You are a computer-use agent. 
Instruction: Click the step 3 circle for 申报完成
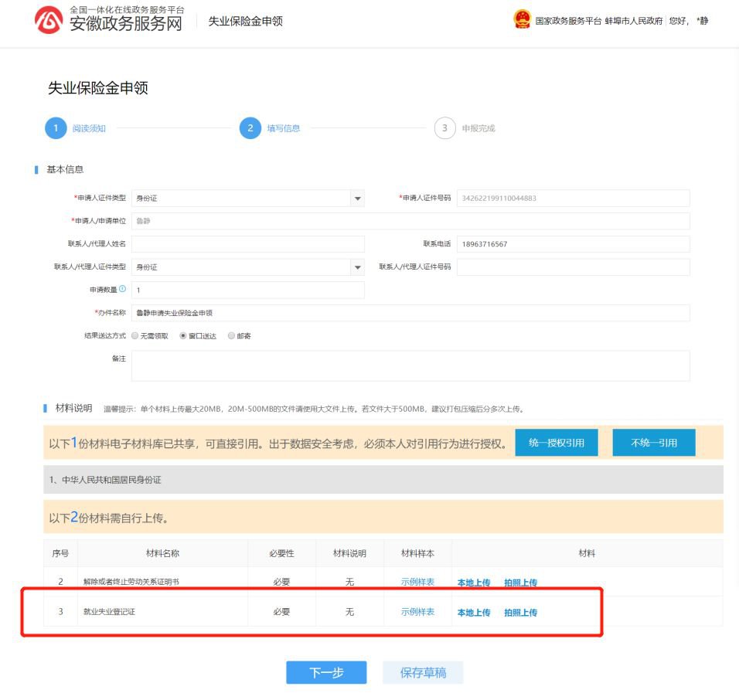pyautogui.click(x=445, y=128)
